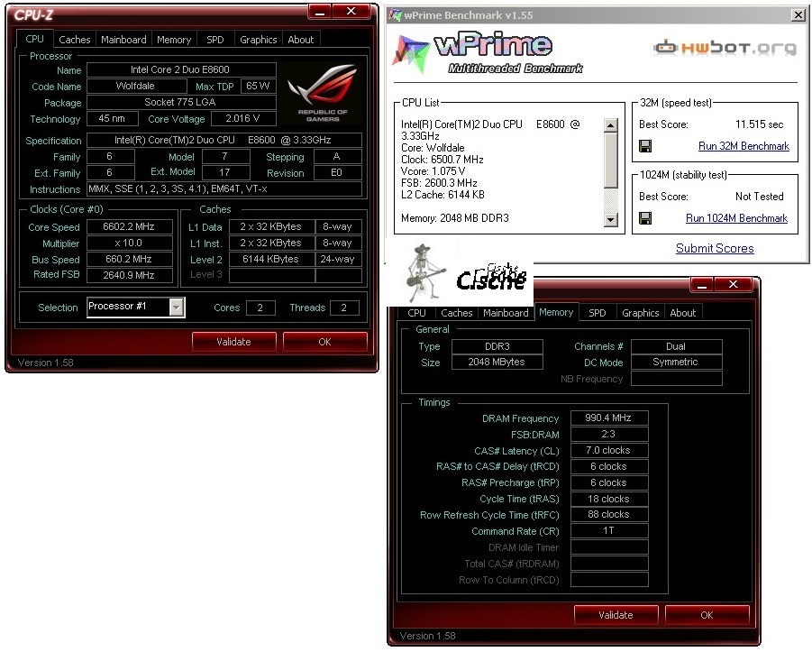Viewport: 812px width, 652px height.
Task: Switch to Caches tab in Memory window
Action: click(457, 313)
